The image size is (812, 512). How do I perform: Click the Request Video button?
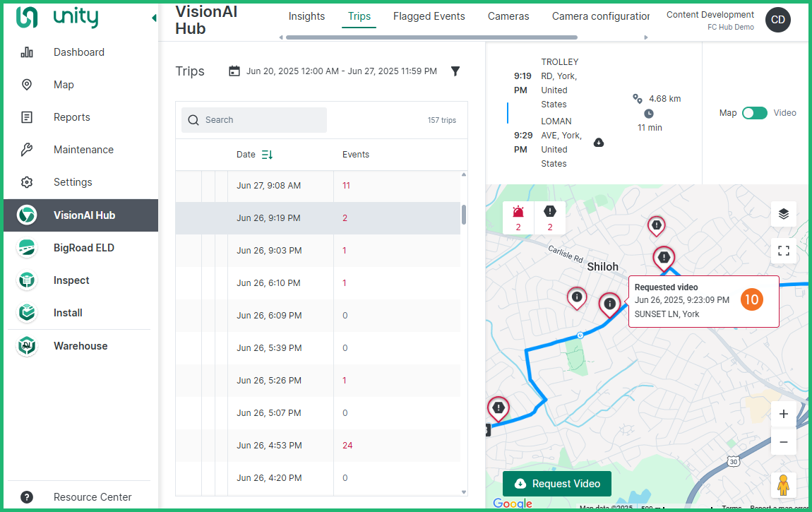click(556, 484)
